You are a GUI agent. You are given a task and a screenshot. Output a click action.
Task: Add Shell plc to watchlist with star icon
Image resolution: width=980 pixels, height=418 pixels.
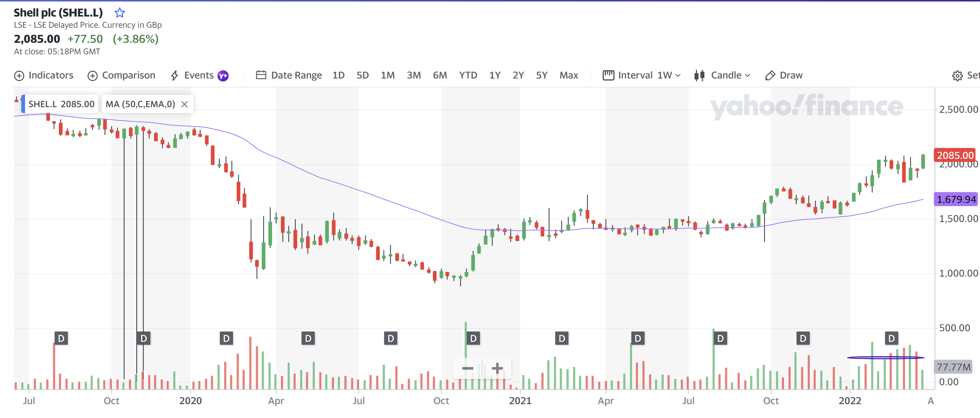[120, 13]
